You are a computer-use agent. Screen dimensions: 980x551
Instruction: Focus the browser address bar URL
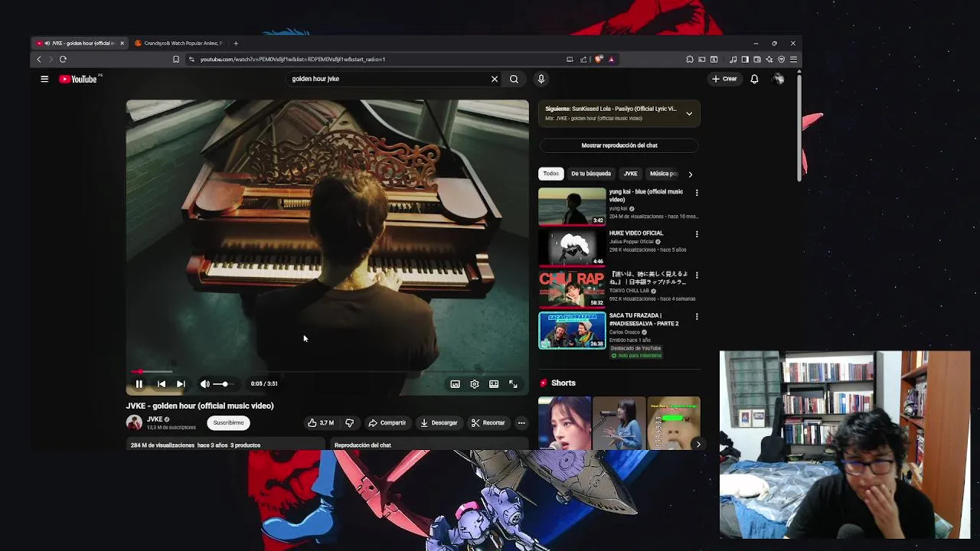[292, 59]
